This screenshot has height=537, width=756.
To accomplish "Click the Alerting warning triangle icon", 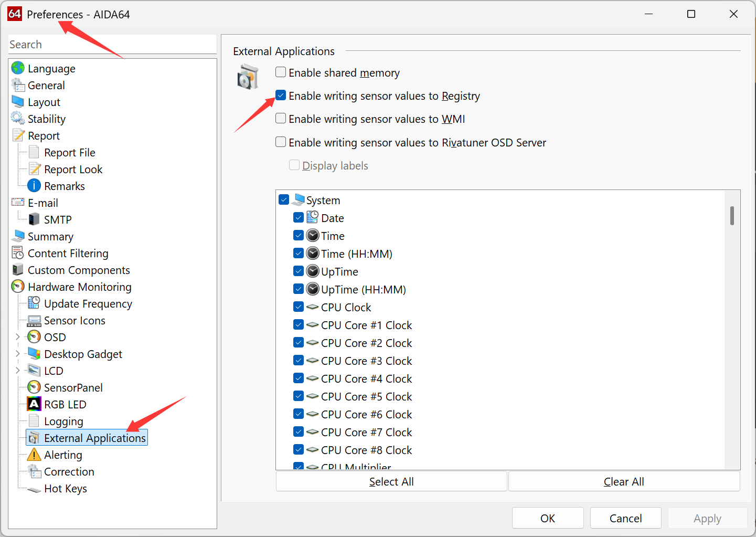I will click(x=34, y=455).
